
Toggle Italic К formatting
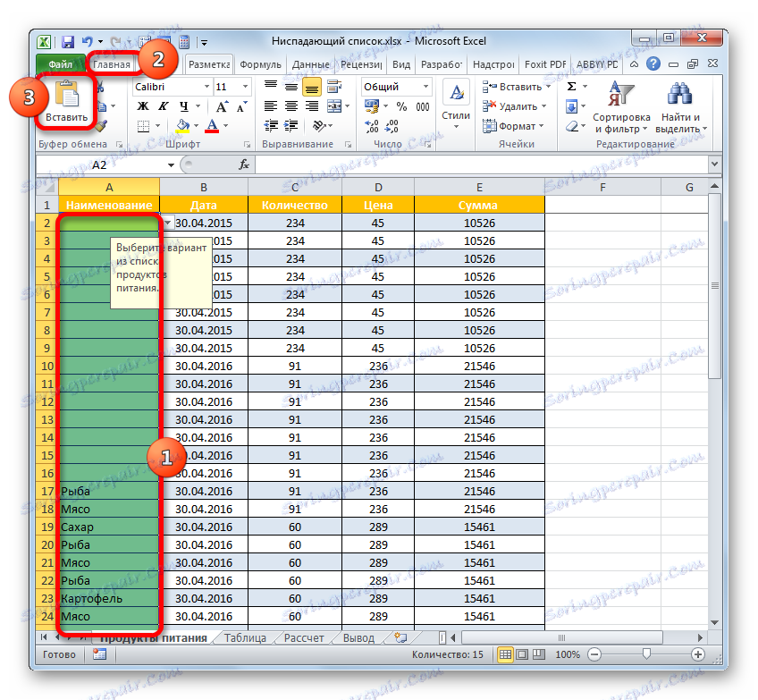point(164,106)
